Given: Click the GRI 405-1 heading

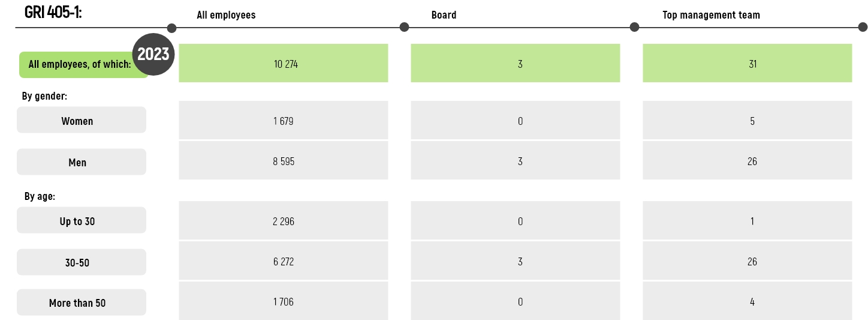Looking at the screenshot, I should [53, 12].
